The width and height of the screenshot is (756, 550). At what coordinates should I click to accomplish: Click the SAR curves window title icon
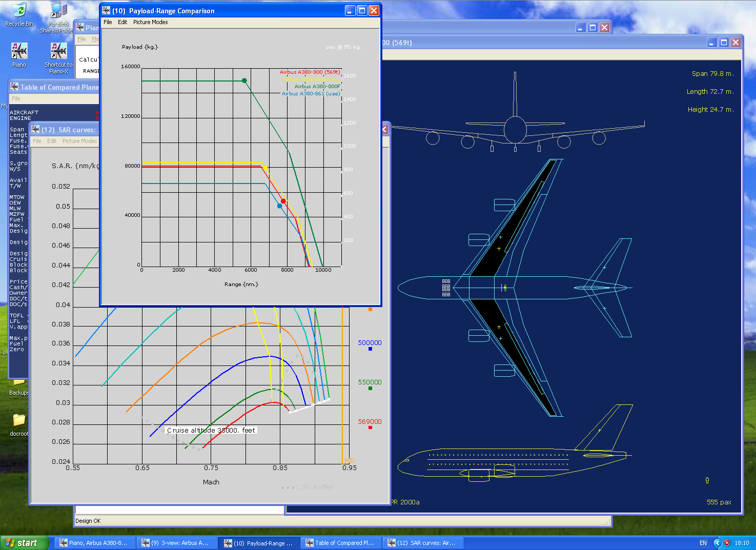[x=35, y=130]
